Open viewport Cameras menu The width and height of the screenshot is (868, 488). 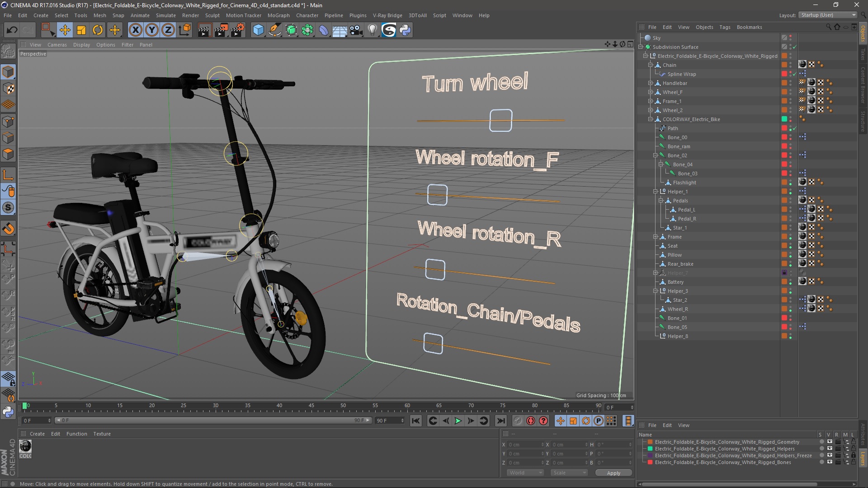(57, 45)
